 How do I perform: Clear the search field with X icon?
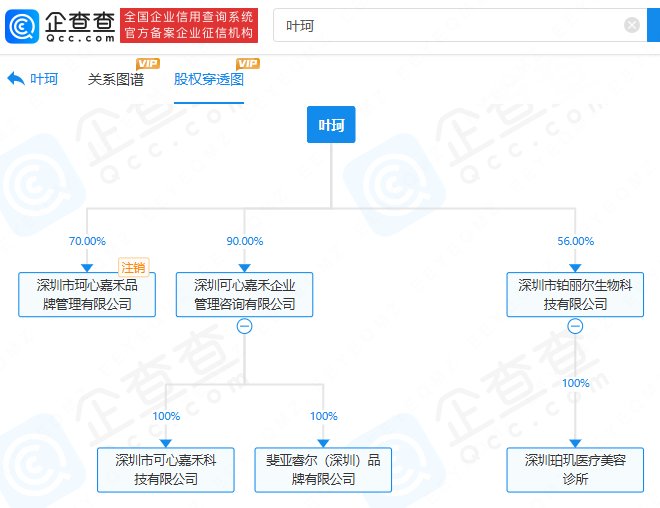click(x=631, y=25)
